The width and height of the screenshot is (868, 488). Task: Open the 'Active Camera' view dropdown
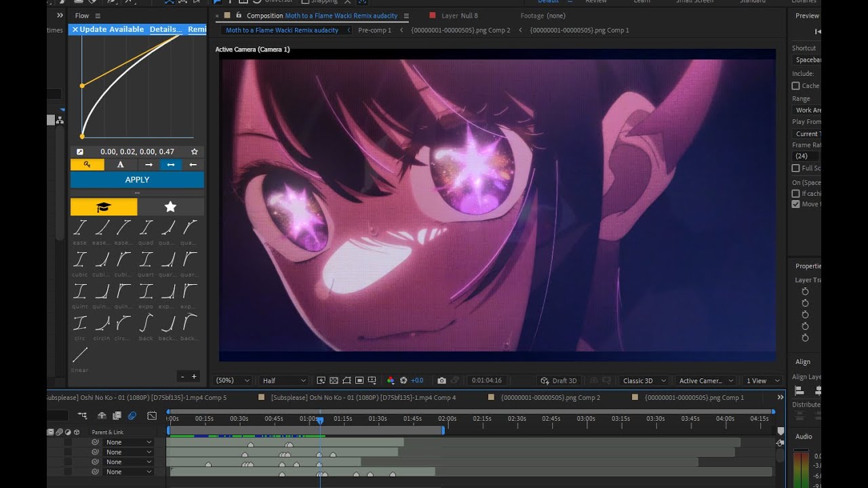tap(706, 381)
